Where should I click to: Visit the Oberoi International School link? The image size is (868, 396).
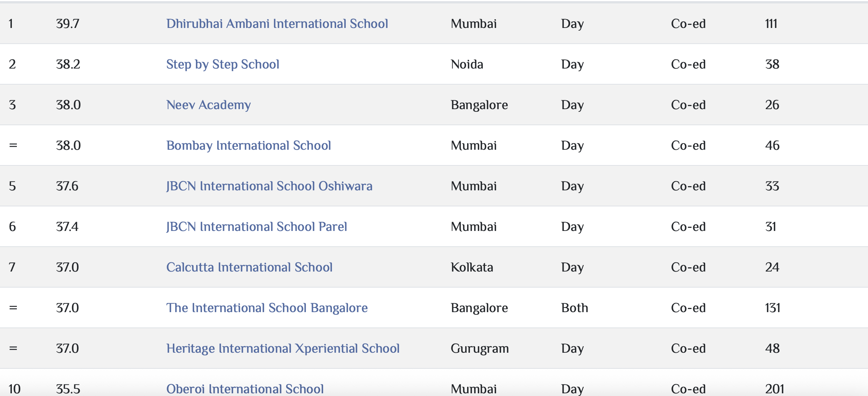tap(245, 389)
